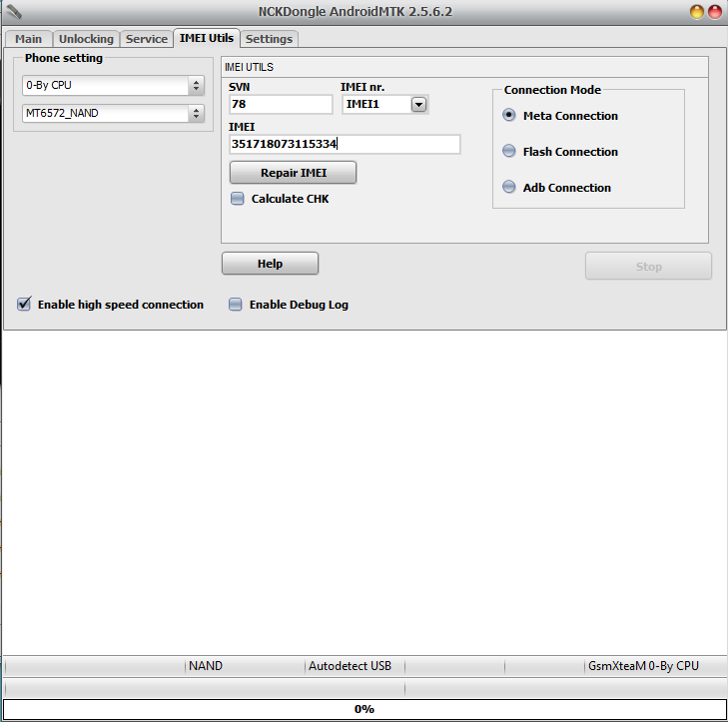This screenshot has width=728, height=722.
Task: Switch to the Main tab
Action: click(x=28, y=39)
